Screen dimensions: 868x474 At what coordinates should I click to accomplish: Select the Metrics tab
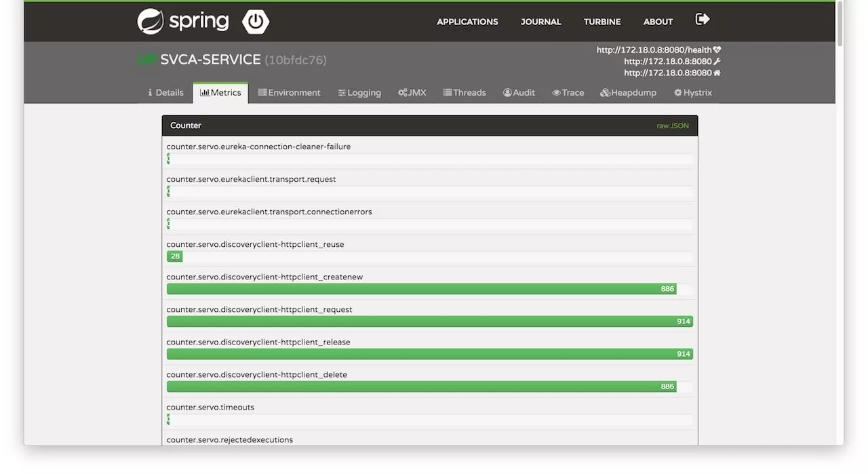(220, 93)
